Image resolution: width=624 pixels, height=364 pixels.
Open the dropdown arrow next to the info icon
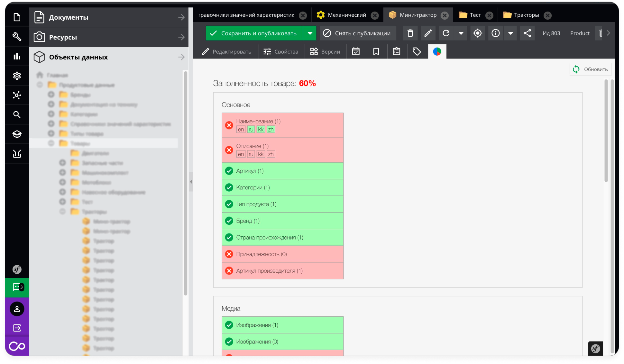(510, 33)
